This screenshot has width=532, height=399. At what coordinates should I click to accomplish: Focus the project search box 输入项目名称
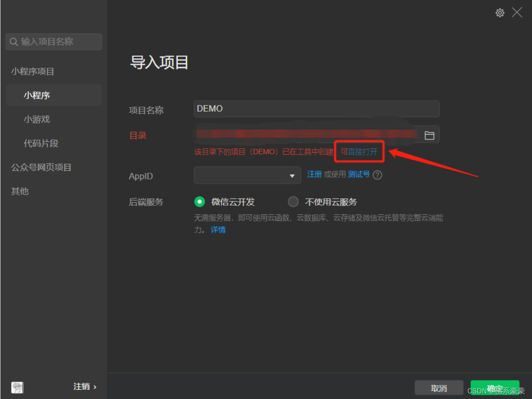tap(54, 42)
